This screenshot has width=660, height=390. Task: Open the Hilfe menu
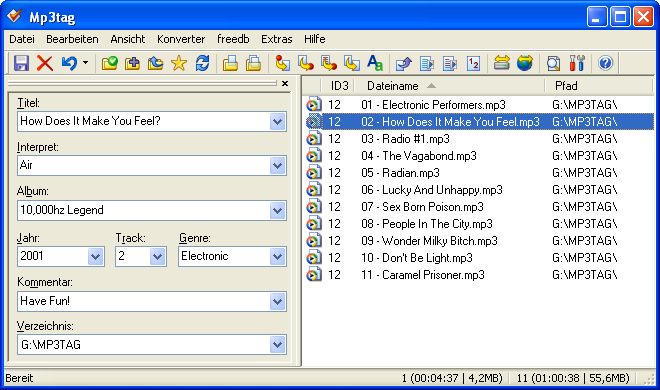point(314,39)
